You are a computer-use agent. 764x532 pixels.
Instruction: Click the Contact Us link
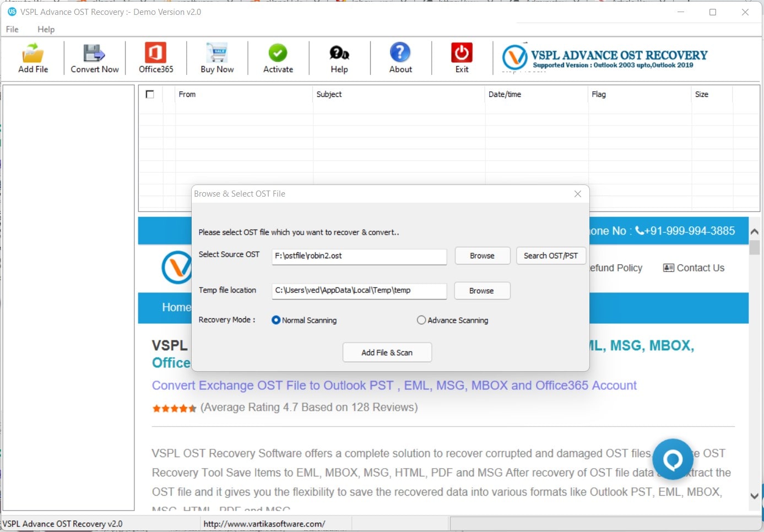tap(694, 268)
